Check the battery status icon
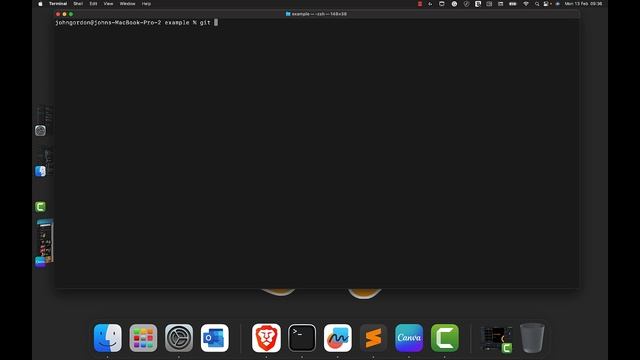640x360 pixels. [x=513, y=4]
